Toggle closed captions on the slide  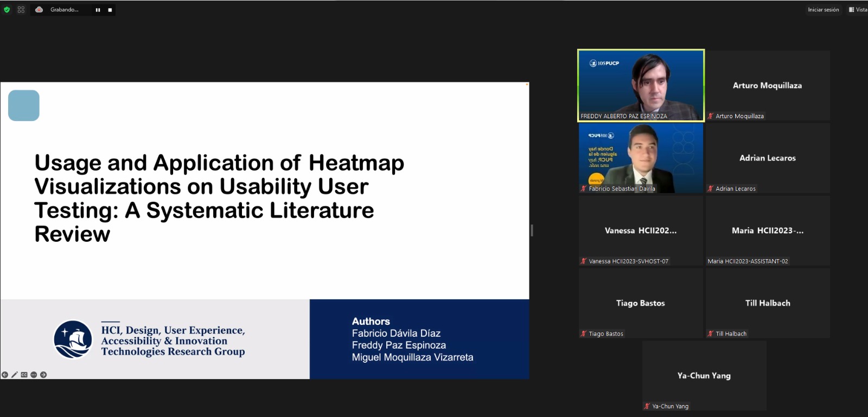coord(24,375)
